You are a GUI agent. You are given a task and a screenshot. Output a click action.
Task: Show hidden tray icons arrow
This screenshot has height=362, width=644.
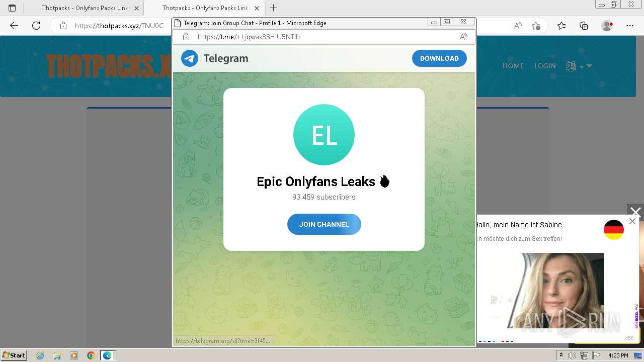[x=561, y=355]
